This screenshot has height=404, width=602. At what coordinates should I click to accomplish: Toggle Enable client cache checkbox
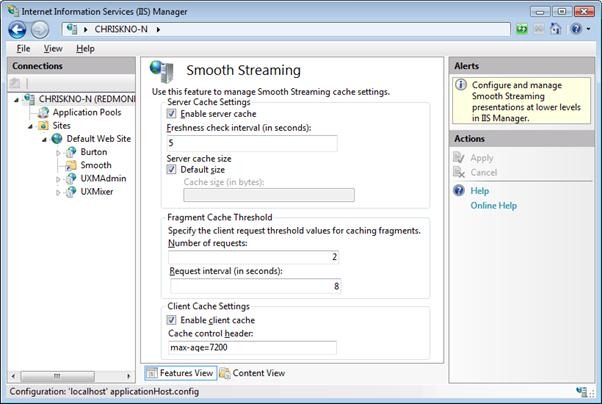point(171,320)
